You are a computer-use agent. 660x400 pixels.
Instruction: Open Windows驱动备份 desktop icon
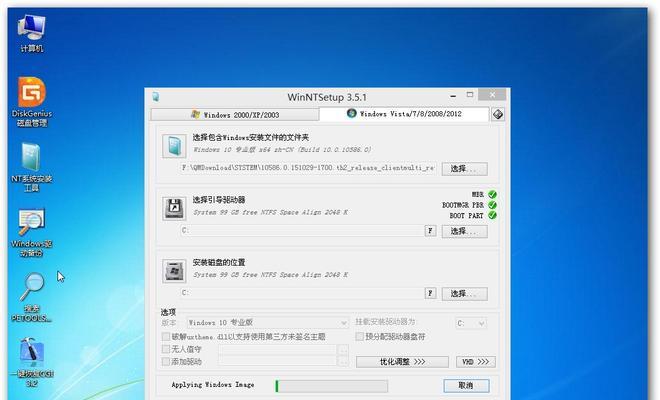pos(32,233)
